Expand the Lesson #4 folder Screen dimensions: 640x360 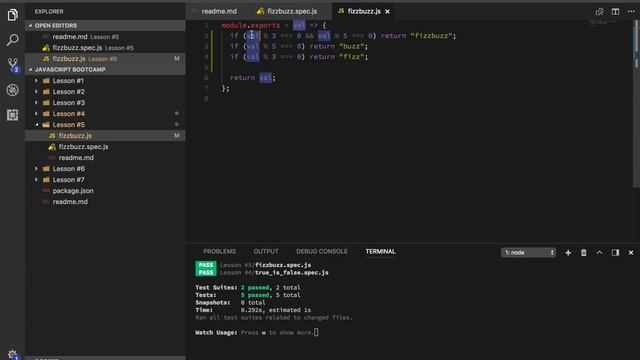105,113
